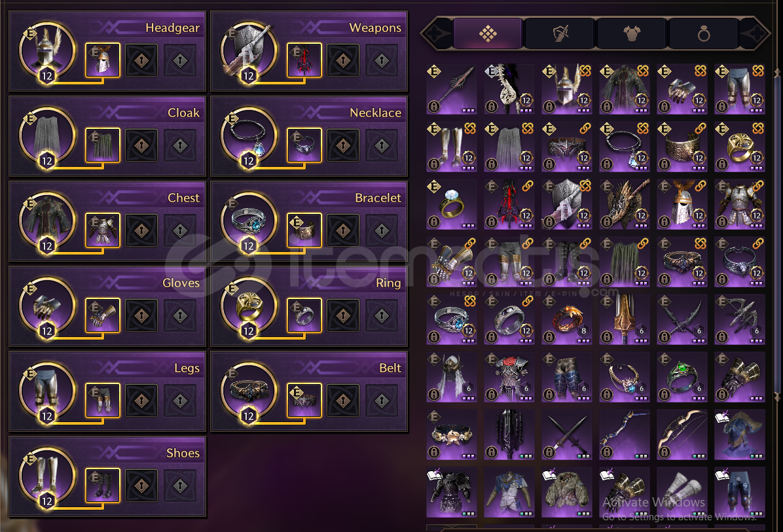Select the all-items grid filter tab

488,34
